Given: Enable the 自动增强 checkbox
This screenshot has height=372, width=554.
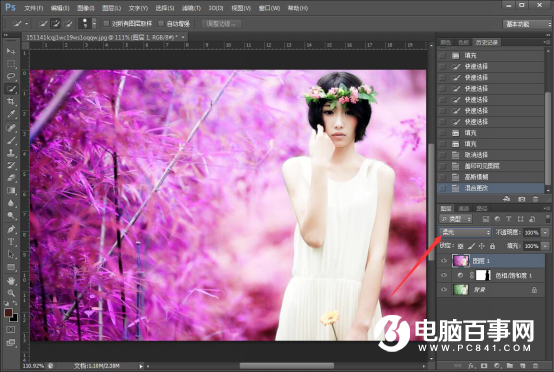Looking at the screenshot, I should (161, 24).
